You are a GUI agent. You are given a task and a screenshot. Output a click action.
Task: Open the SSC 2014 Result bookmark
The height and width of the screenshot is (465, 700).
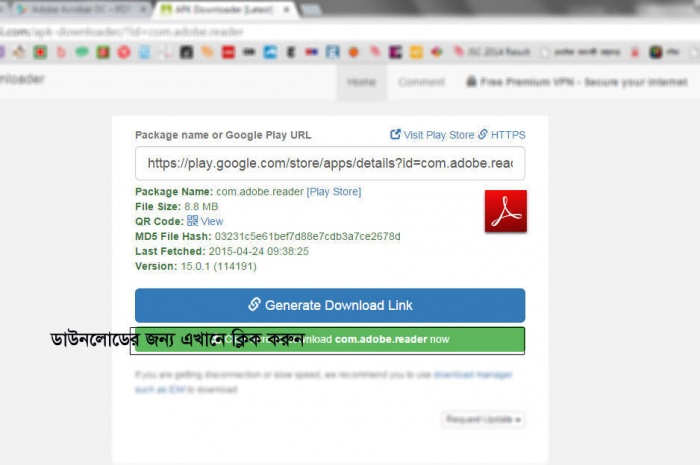pyautogui.click(x=492, y=52)
